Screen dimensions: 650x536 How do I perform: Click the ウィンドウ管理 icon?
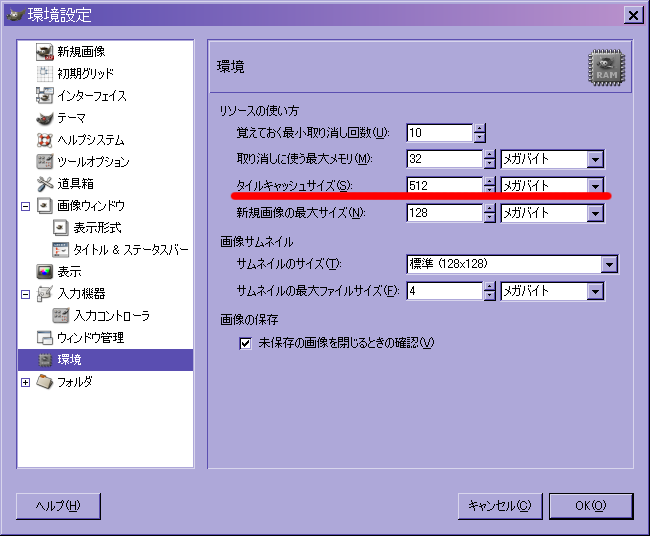tap(44, 337)
